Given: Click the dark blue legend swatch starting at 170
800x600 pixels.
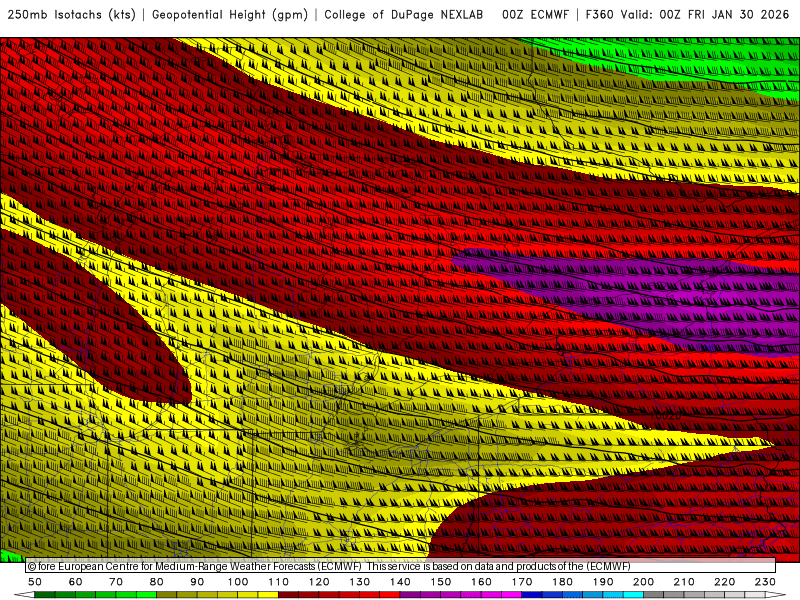Looking at the screenshot, I should (x=532, y=595).
